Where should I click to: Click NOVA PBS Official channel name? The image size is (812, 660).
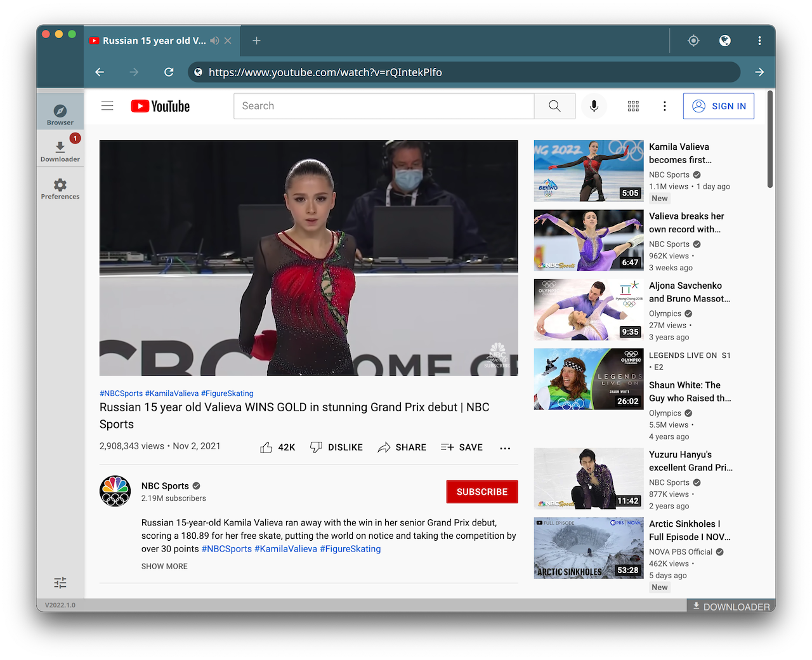tap(681, 552)
